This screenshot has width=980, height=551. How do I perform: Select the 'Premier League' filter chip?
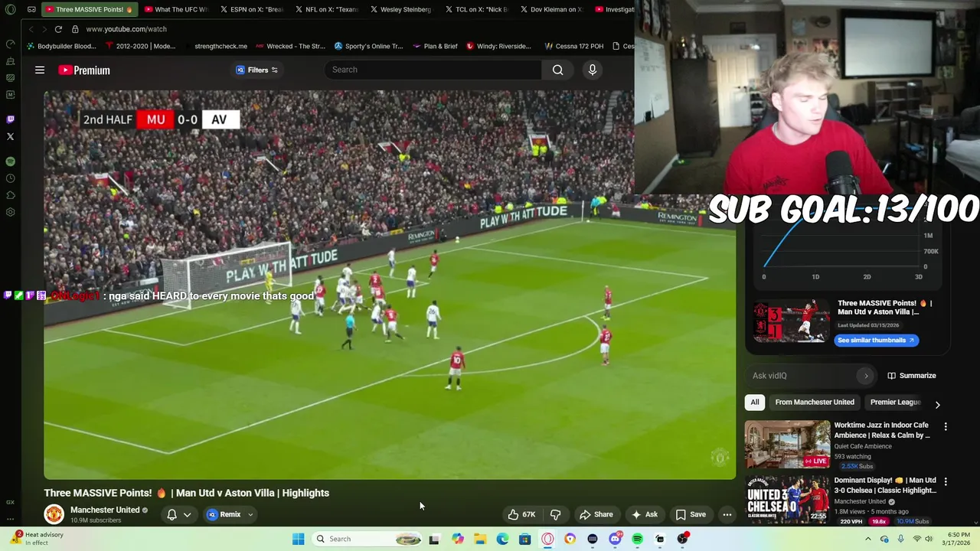click(895, 402)
